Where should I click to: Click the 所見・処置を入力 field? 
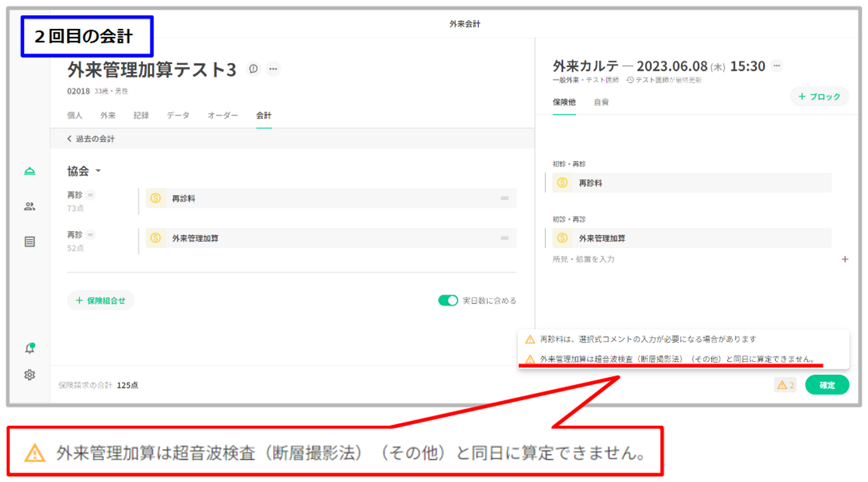(x=583, y=259)
